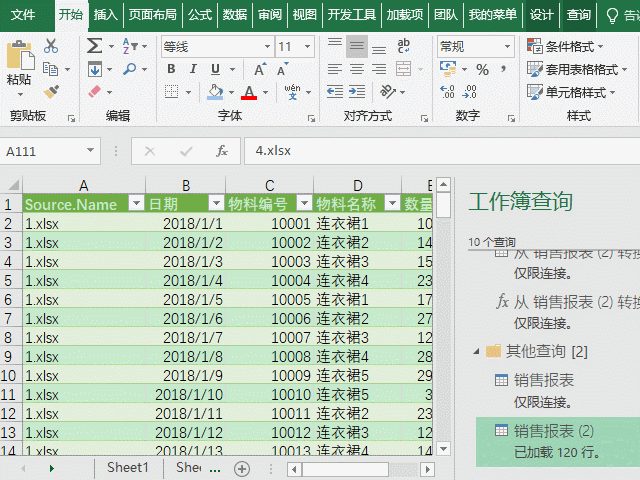Open the Source.Name column filter dropdown
The height and width of the screenshot is (480, 640).
(x=136, y=204)
